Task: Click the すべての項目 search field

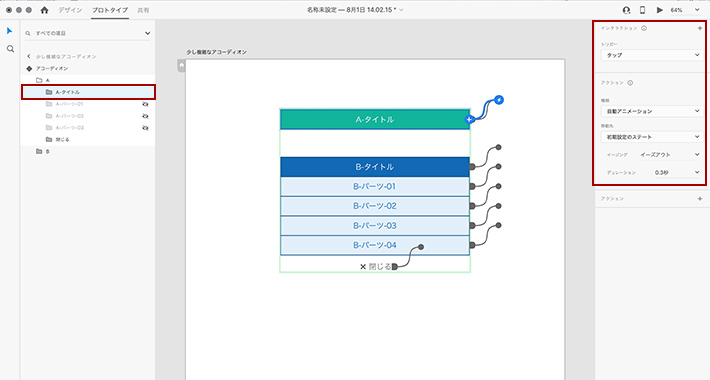Action: 88,34
